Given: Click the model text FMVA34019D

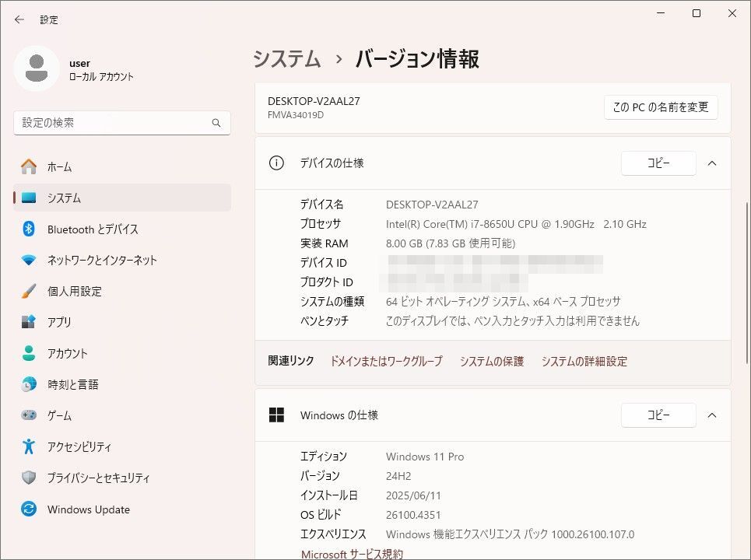Looking at the screenshot, I should pos(296,115).
